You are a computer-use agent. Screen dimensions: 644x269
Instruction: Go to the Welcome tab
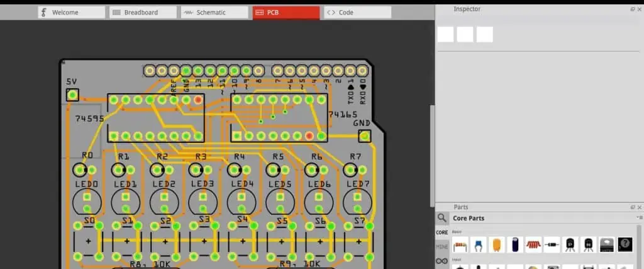point(71,12)
